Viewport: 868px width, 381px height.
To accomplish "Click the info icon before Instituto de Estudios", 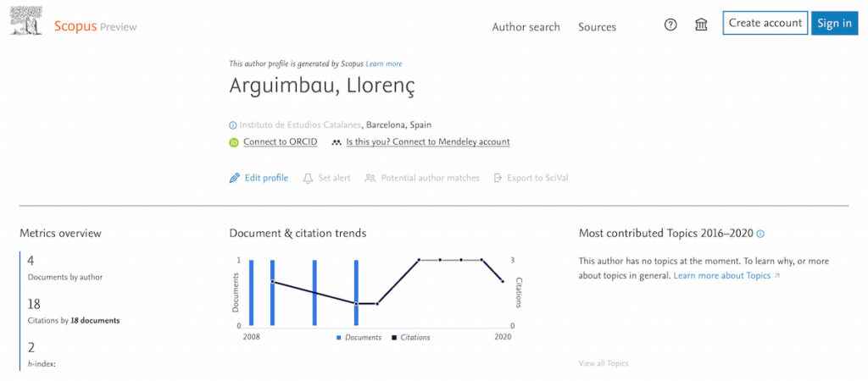I will coord(233,125).
